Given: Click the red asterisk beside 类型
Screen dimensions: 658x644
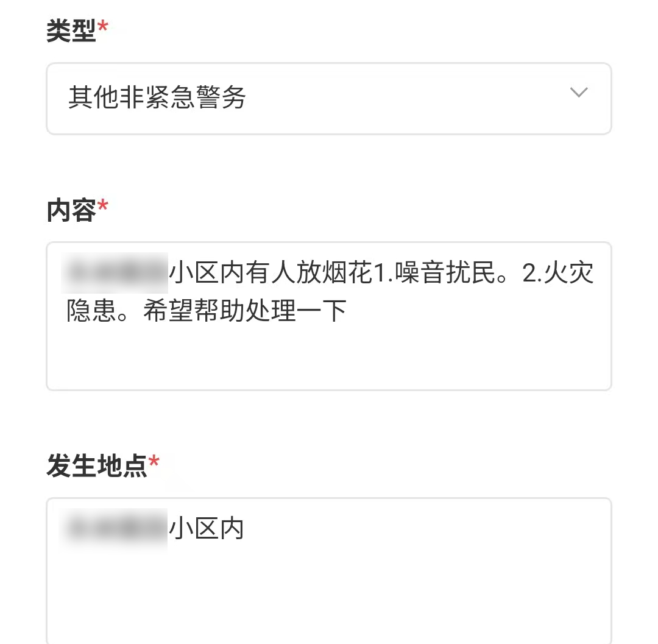Looking at the screenshot, I should [x=103, y=27].
